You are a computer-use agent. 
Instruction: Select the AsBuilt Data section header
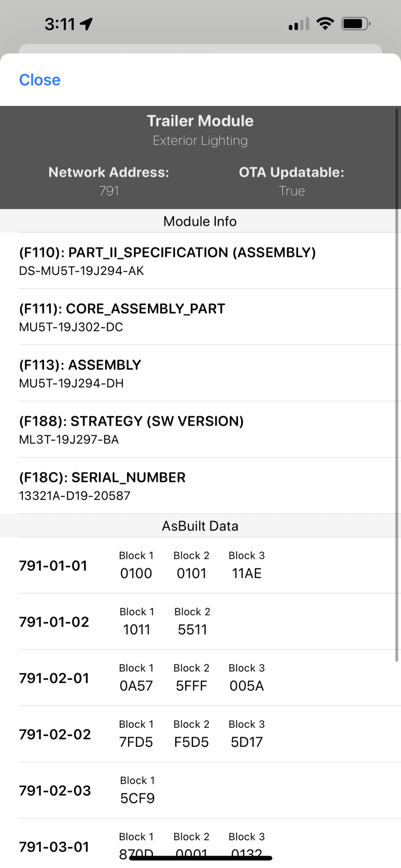tap(200, 526)
